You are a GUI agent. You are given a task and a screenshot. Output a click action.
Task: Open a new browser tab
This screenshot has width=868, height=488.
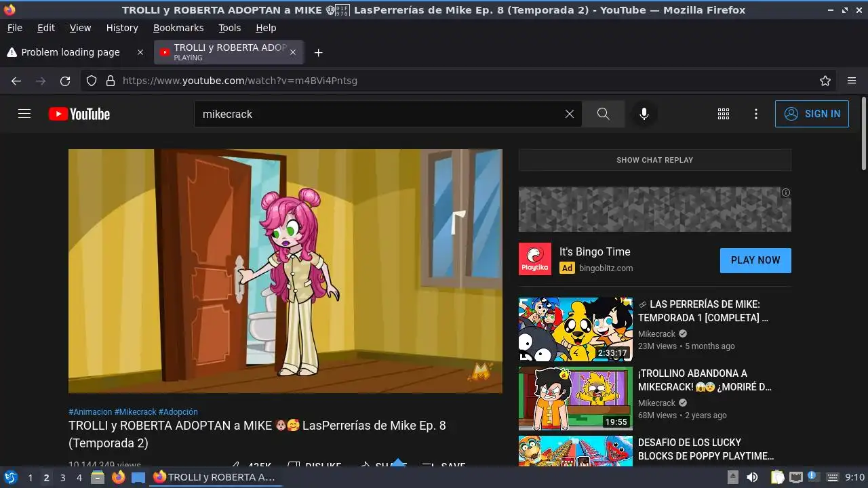point(318,52)
